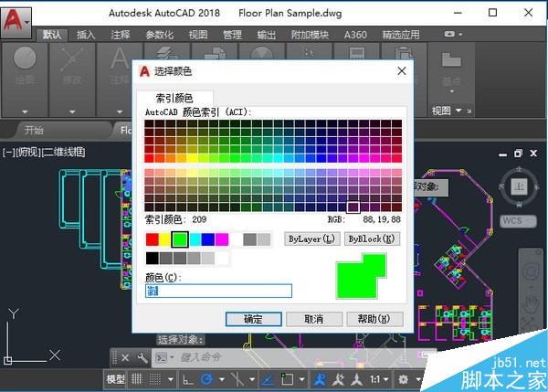Open the 1:1 annotation scale dropdown

point(379,379)
